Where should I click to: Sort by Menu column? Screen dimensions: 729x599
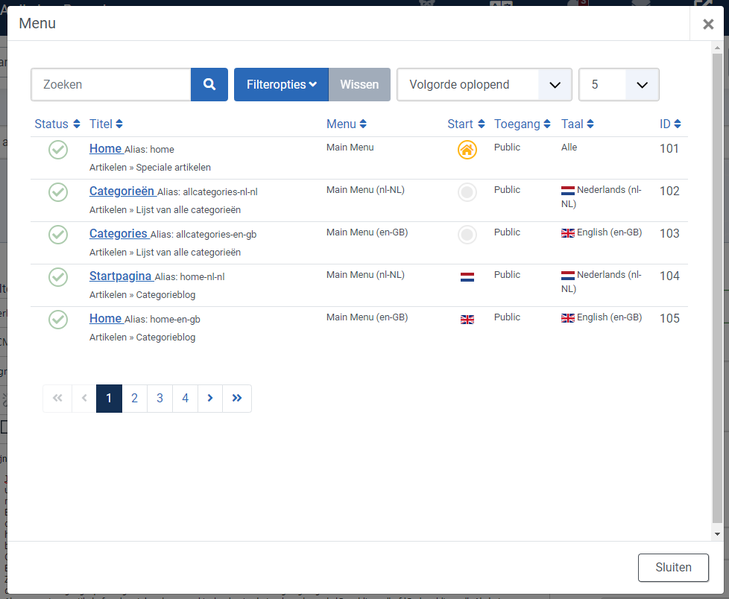(x=346, y=124)
